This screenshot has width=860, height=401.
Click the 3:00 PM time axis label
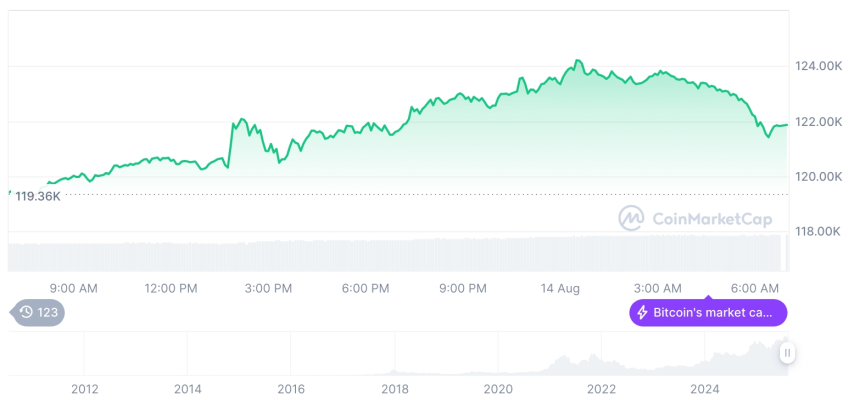point(268,289)
